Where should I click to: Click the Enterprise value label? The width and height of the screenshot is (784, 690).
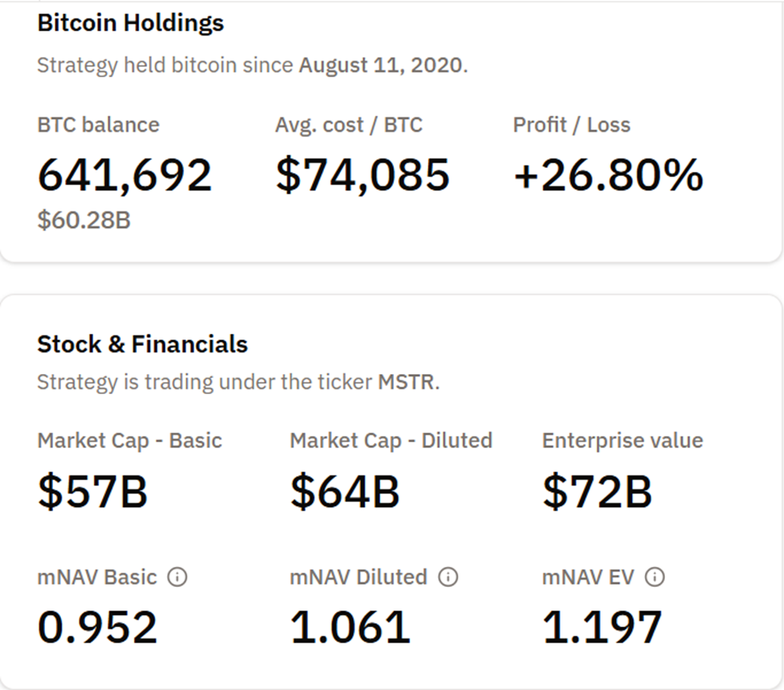pyautogui.click(x=622, y=441)
